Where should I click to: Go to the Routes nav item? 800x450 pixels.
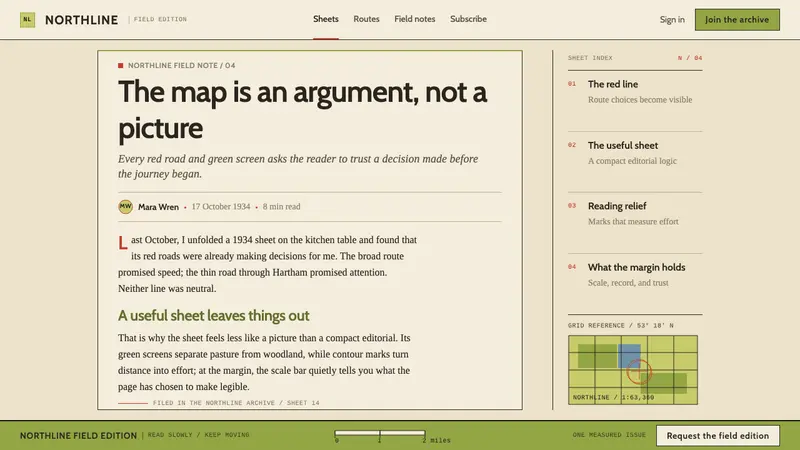pos(366,19)
